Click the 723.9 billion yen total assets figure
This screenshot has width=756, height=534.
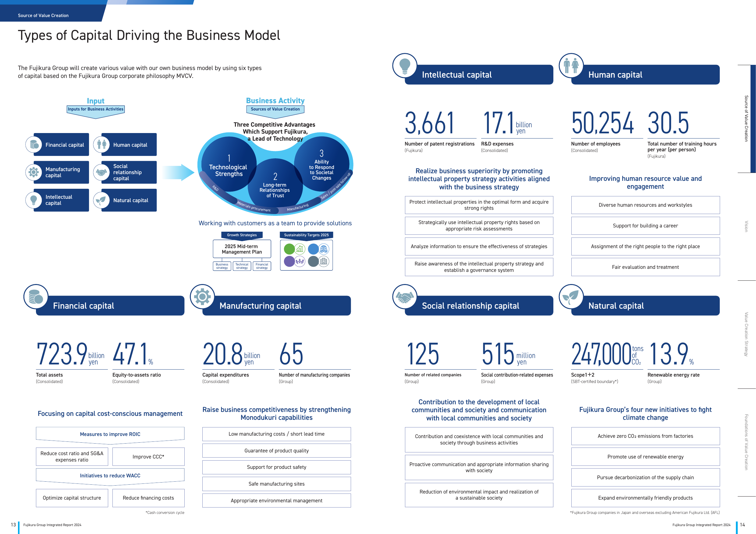click(70, 354)
